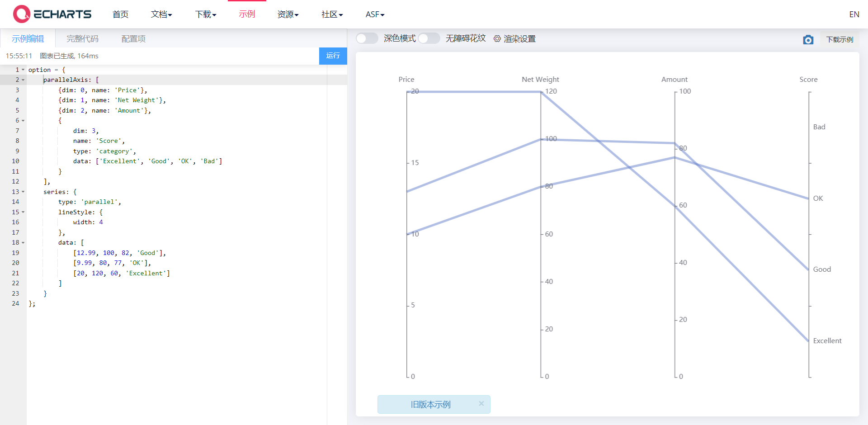Open the 旧版本示例 link
The image size is (868, 425).
pyautogui.click(x=430, y=404)
